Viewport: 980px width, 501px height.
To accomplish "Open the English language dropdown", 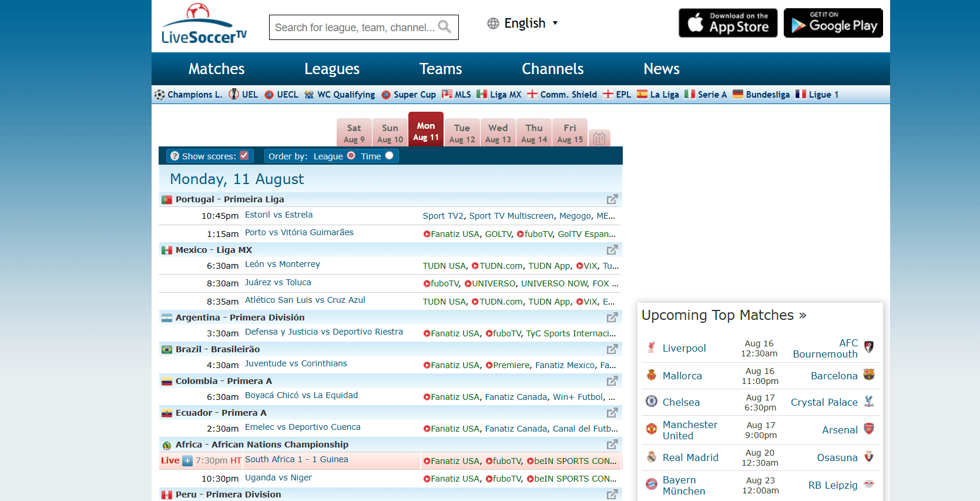I will [523, 24].
